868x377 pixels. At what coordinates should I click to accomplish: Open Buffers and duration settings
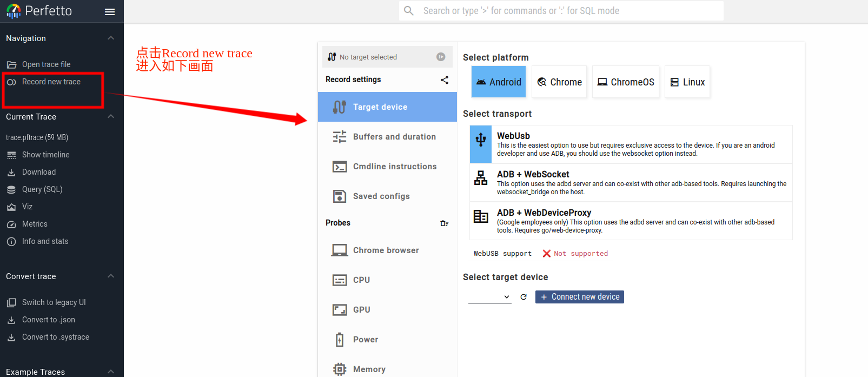tap(387, 137)
